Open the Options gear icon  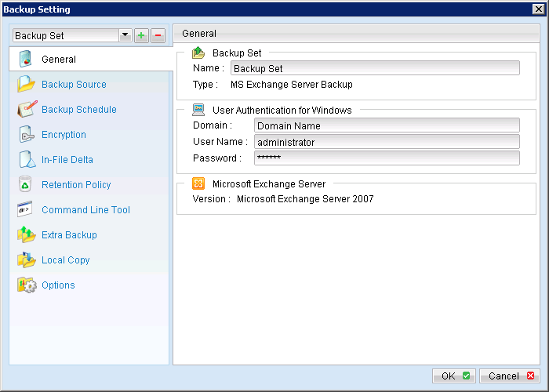[27, 285]
